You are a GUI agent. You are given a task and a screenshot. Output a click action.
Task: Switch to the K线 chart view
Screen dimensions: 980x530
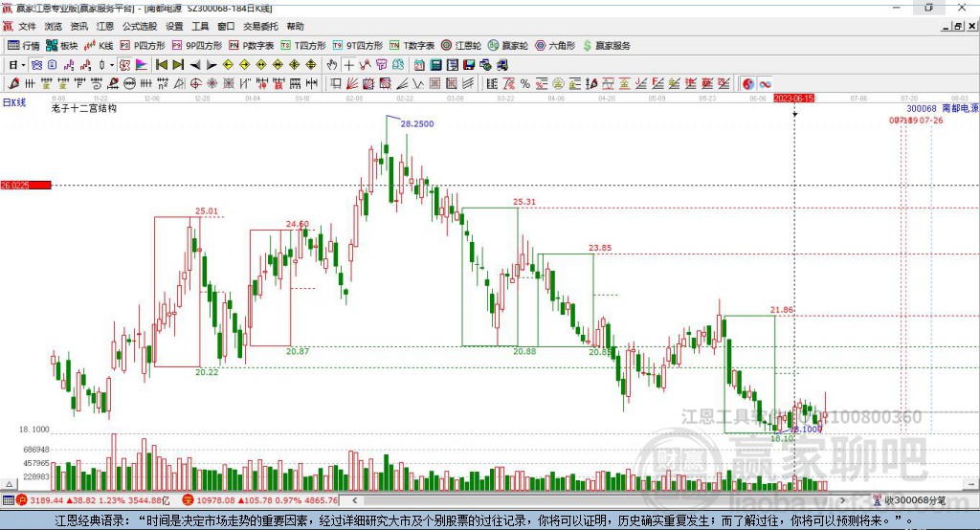[x=99, y=46]
